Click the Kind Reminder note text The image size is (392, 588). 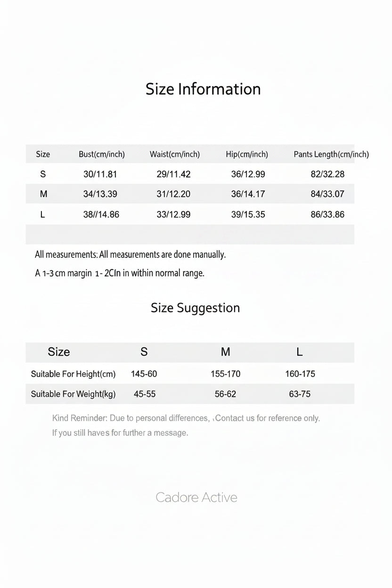click(186, 418)
